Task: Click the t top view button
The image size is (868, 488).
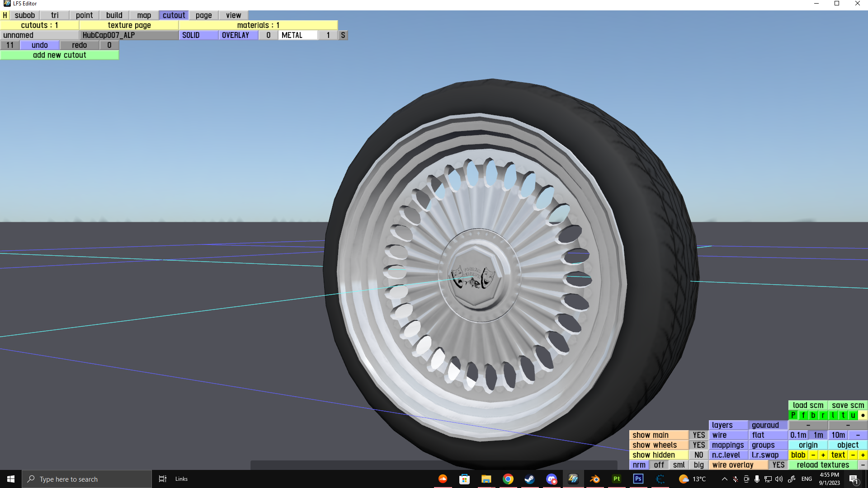Action: 843,415
